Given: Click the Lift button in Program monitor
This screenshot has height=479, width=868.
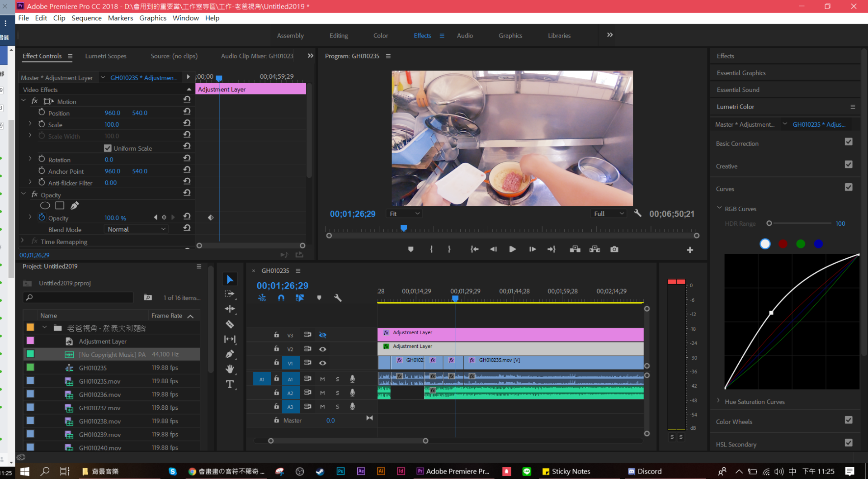Looking at the screenshot, I should [575, 249].
